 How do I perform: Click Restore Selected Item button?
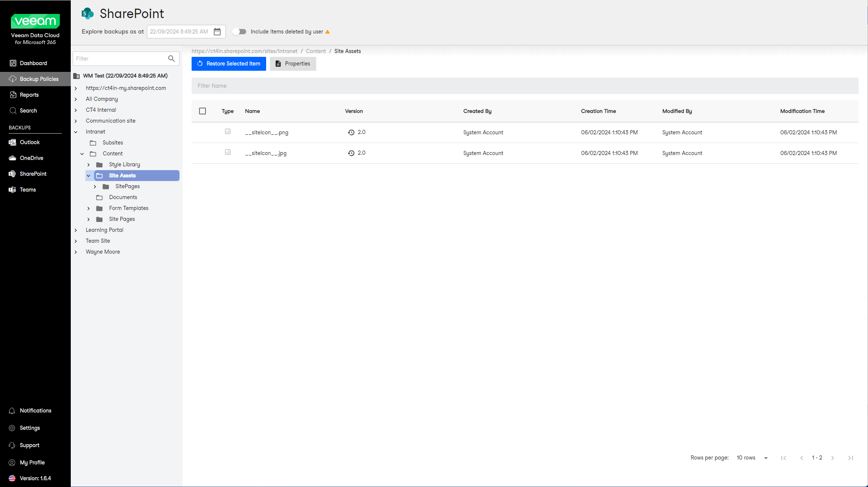229,64
